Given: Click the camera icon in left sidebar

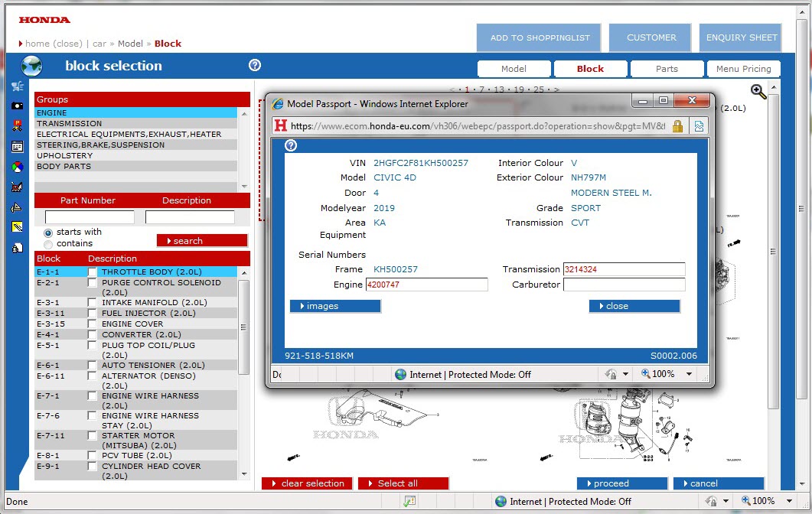Looking at the screenshot, I should pos(17,106).
